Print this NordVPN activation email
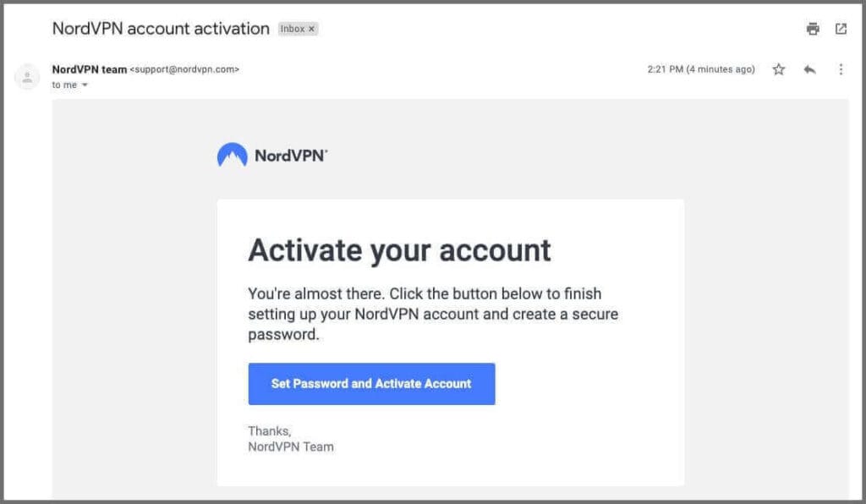This screenshot has height=504, width=866. point(813,29)
